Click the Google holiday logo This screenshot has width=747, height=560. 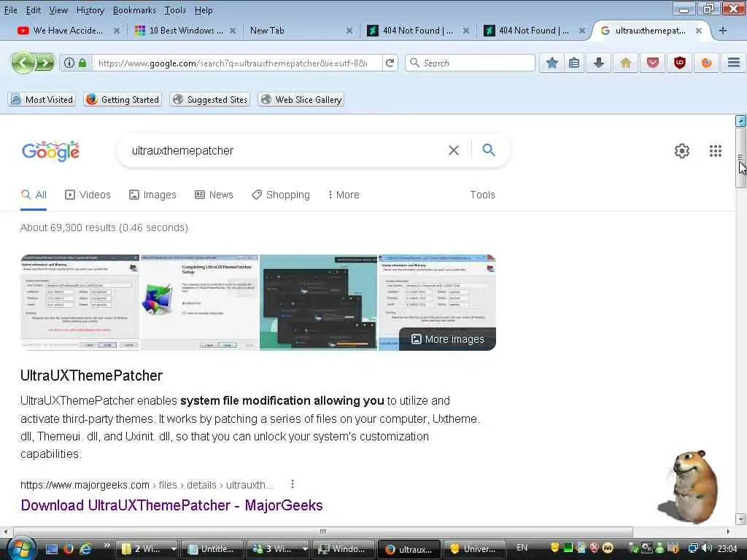tap(50, 151)
